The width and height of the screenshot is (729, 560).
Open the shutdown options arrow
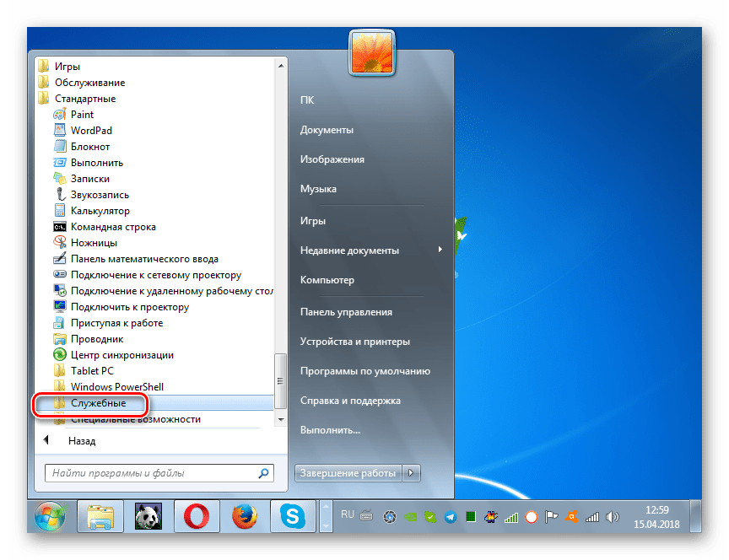[411, 472]
